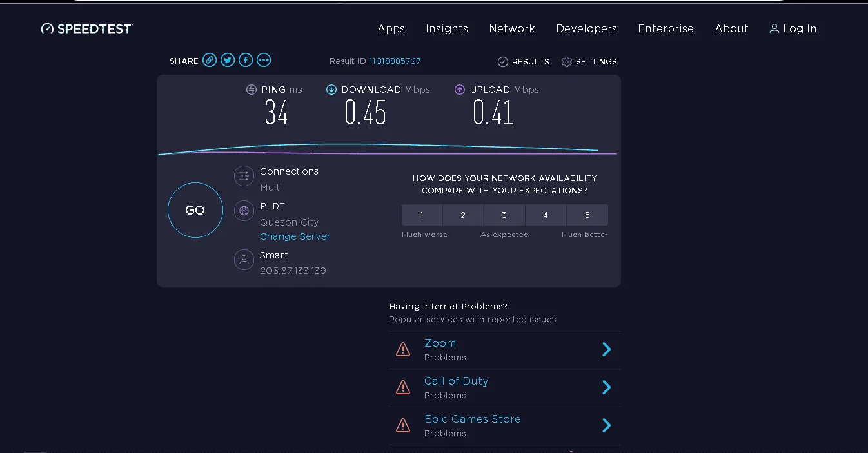Image resolution: width=868 pixels, height=453 pixels.
Task: Click the Connections label
Action: click(290, 171)
